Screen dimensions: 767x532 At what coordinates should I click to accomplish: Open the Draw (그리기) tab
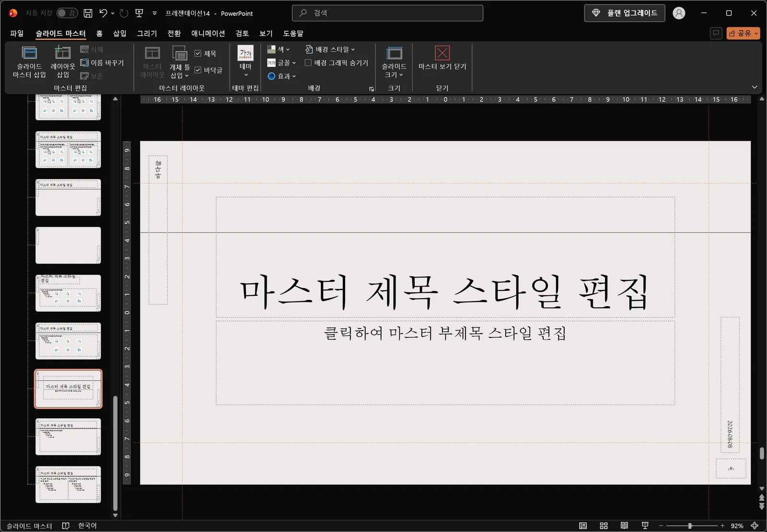[147, 33]
